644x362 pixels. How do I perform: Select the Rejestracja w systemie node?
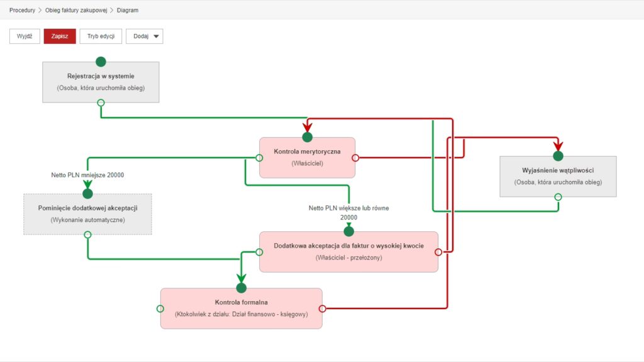pos(101,82)
